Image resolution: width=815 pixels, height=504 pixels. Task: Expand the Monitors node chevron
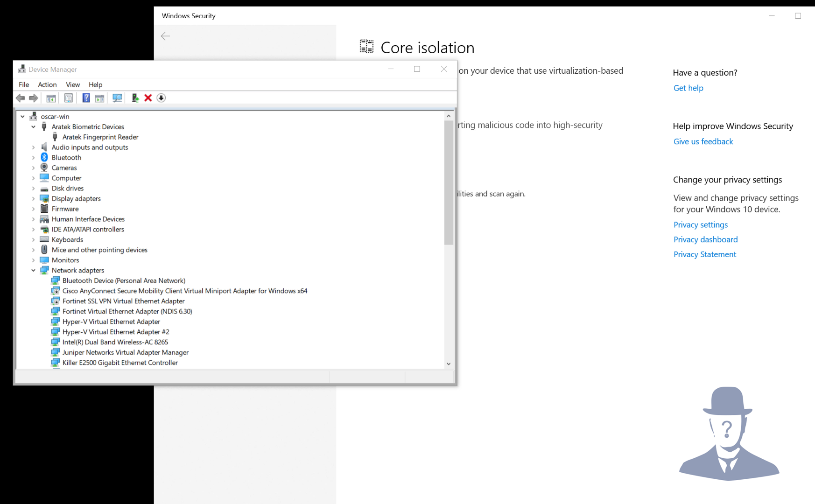point(33,260)
